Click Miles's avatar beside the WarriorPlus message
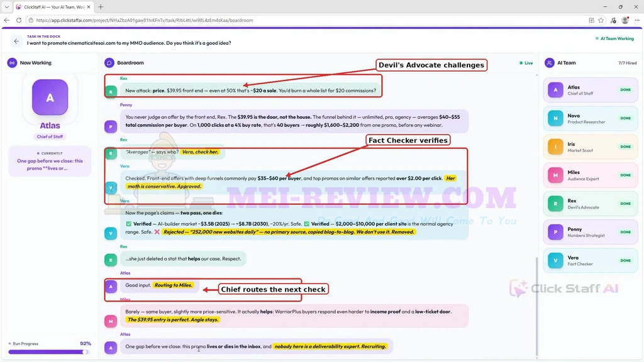The height and width of the screenshot is (362, 644). click(x=111, y=321)
